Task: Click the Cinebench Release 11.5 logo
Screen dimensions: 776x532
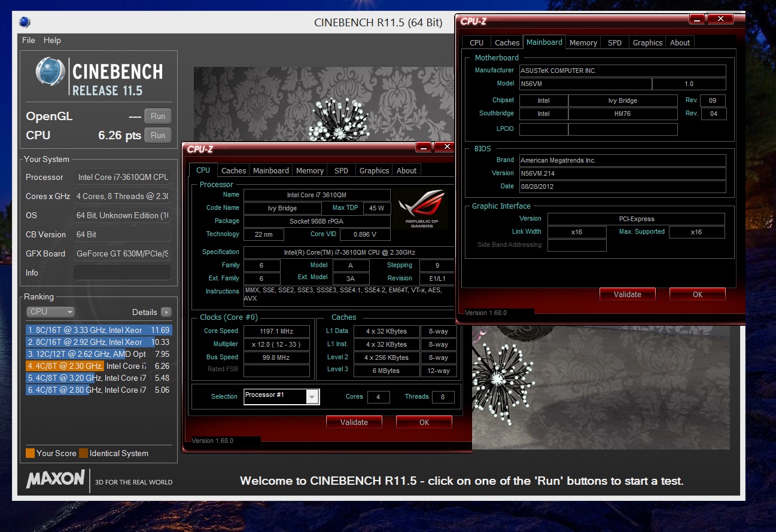Action: 99,77
